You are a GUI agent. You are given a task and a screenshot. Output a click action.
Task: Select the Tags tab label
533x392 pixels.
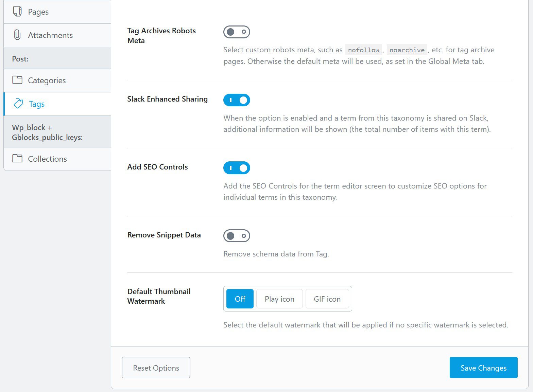click(x=37, y=104)
